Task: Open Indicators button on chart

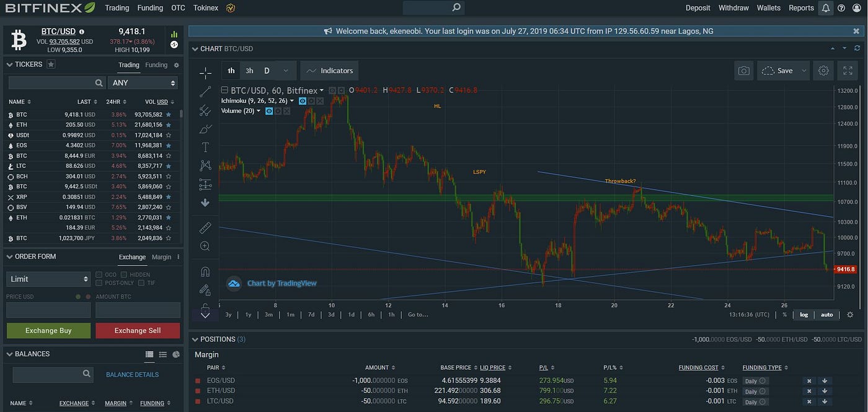Action: (329, 71)
